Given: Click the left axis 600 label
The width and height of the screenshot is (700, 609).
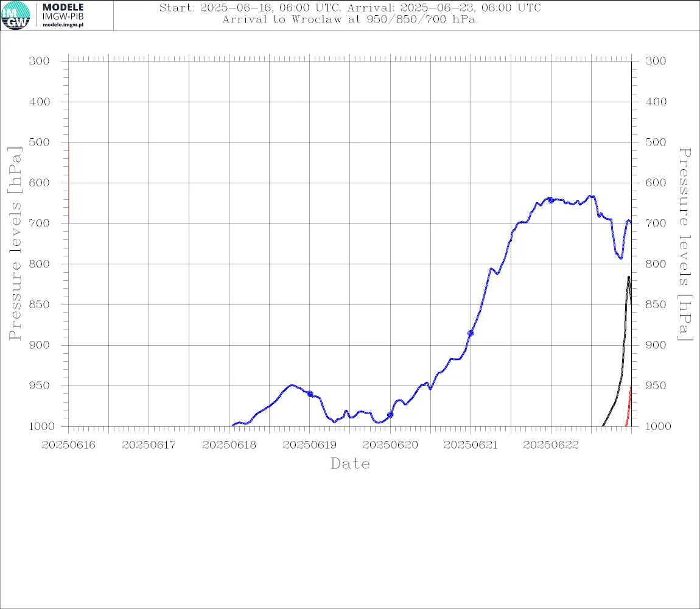Looking at the screenshot, I should 40,183.
